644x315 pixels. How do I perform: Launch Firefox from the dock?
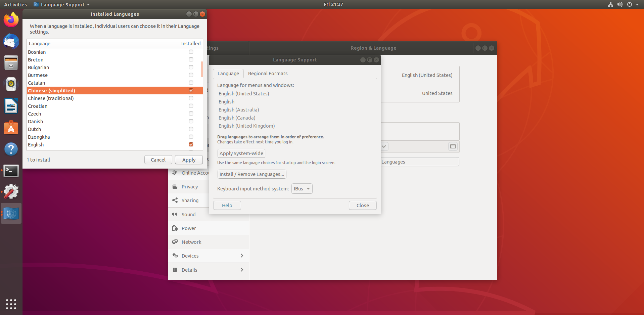(x=11, y=20)
